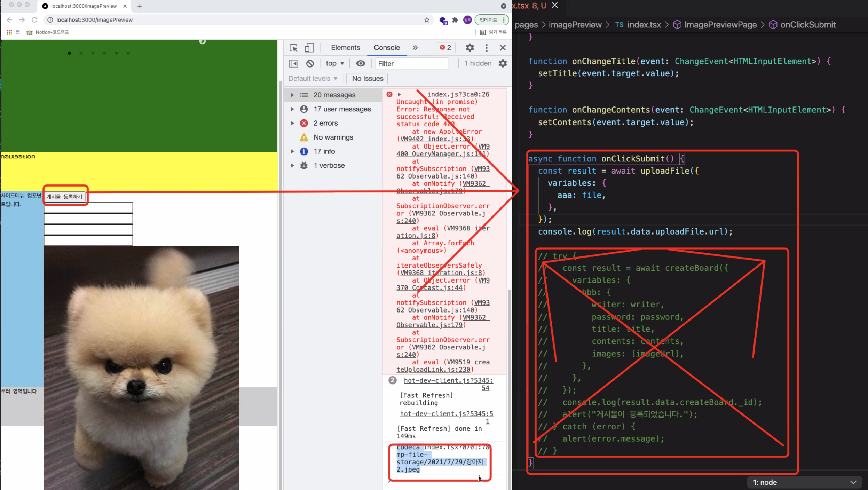This screenshot has width=868, height=490.
Task: Open the top context dropdown
Action: [x=334, y=63]
